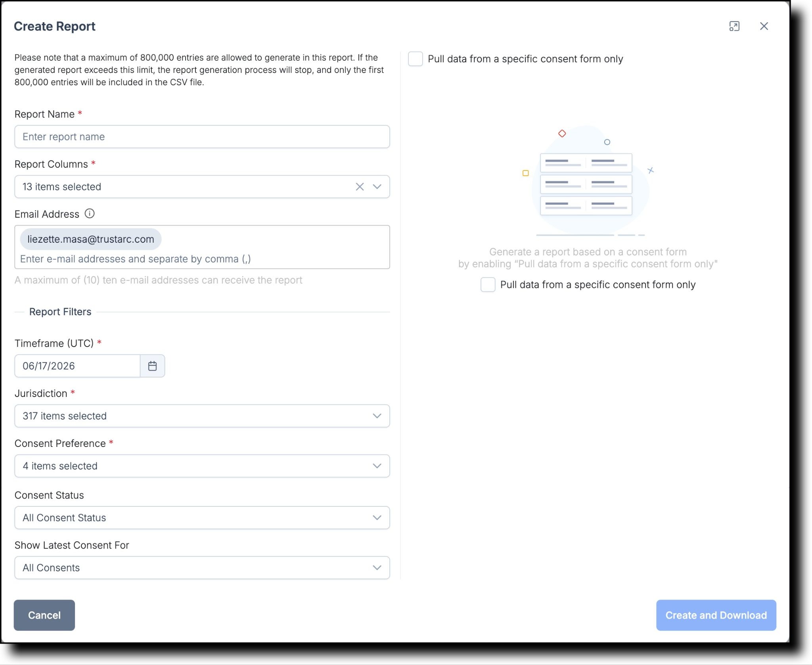Click the Report Filters section heading
This screenshot has height=665, width=812.
tap(60, 312)
